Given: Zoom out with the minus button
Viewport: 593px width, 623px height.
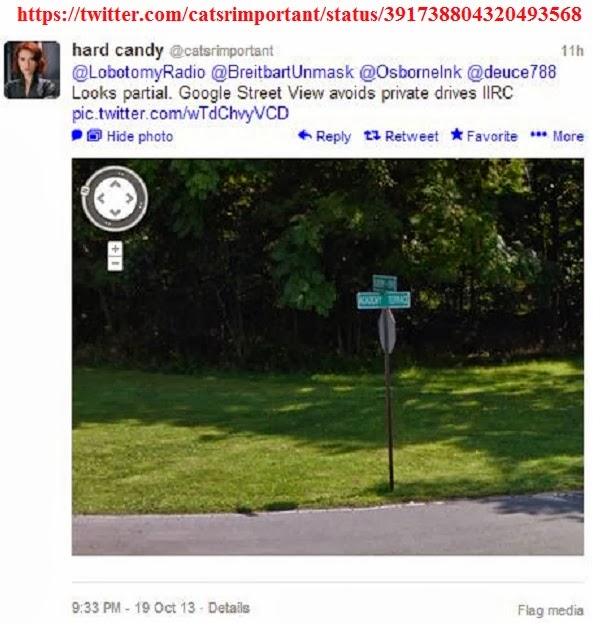Looking at the screenshot, I should click(x=115, y=263).
